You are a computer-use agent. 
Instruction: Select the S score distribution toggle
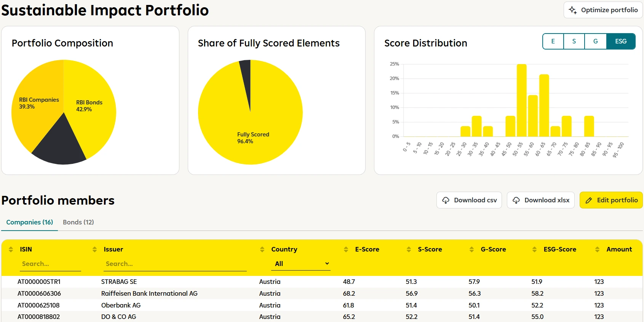click(574, 42)
